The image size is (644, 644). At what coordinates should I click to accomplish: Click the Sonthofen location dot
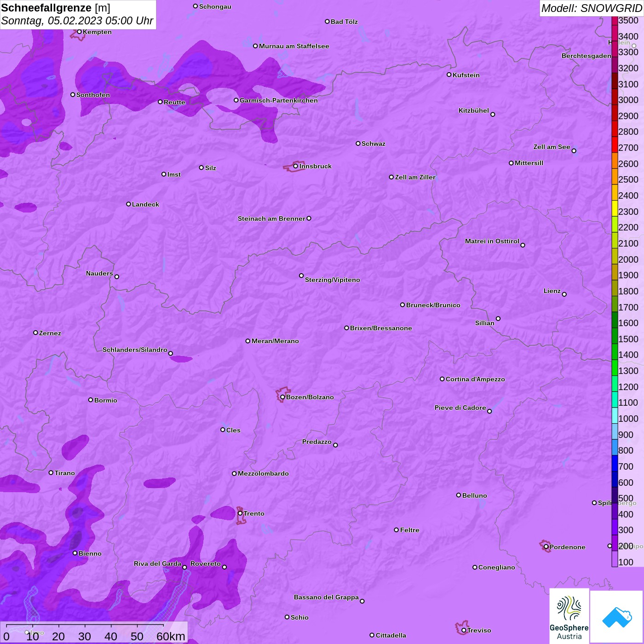[73, 95]
